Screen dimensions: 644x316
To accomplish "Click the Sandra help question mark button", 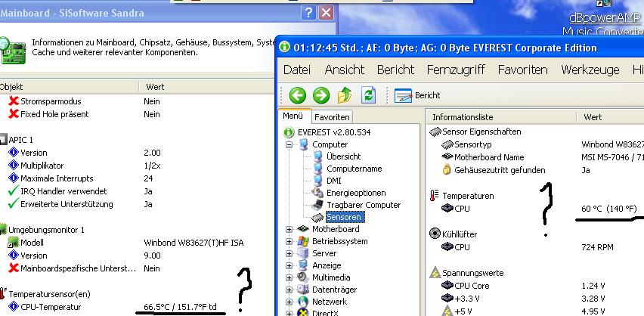I will (308, 13).
